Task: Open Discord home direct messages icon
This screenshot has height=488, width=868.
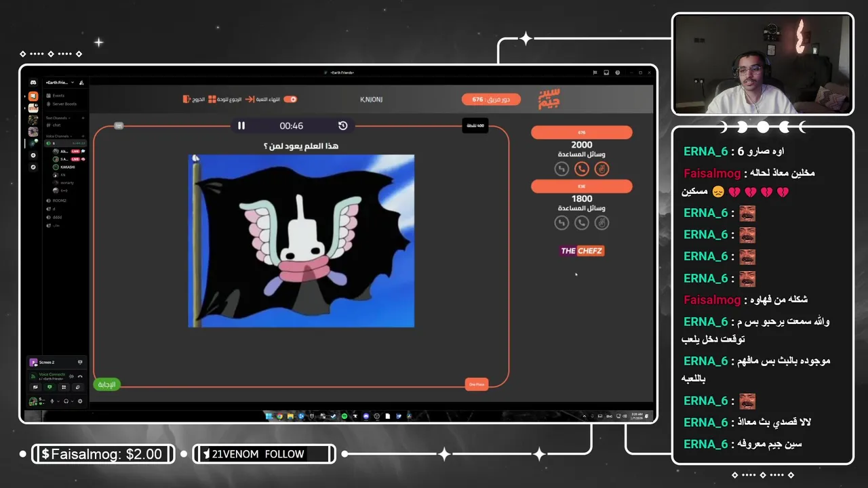Action: (33, 83)
